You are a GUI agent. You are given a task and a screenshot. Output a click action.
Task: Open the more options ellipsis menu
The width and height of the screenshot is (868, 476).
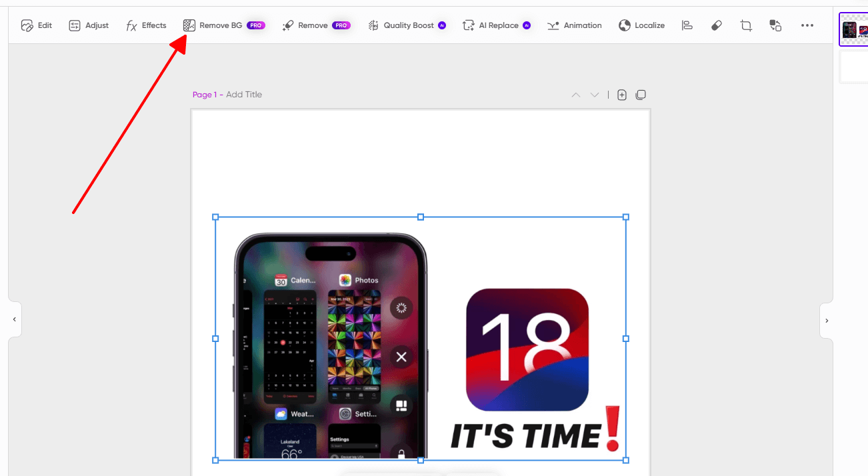(x=807, y=25)
